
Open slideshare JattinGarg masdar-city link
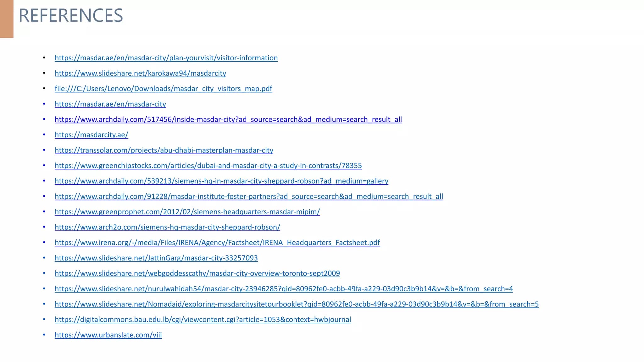pyautogui.click(x=156, y=258)
